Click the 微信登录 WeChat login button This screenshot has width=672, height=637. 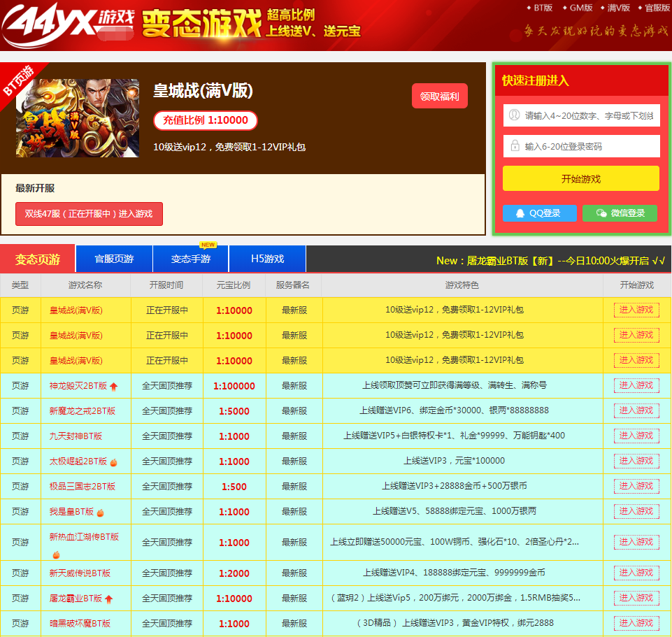click(620, 213)
